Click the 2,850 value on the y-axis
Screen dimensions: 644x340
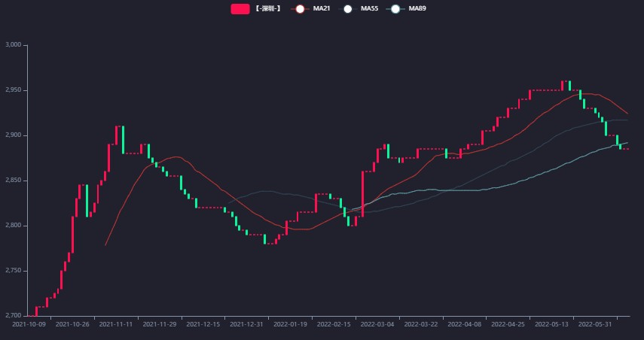pos(14,181)
